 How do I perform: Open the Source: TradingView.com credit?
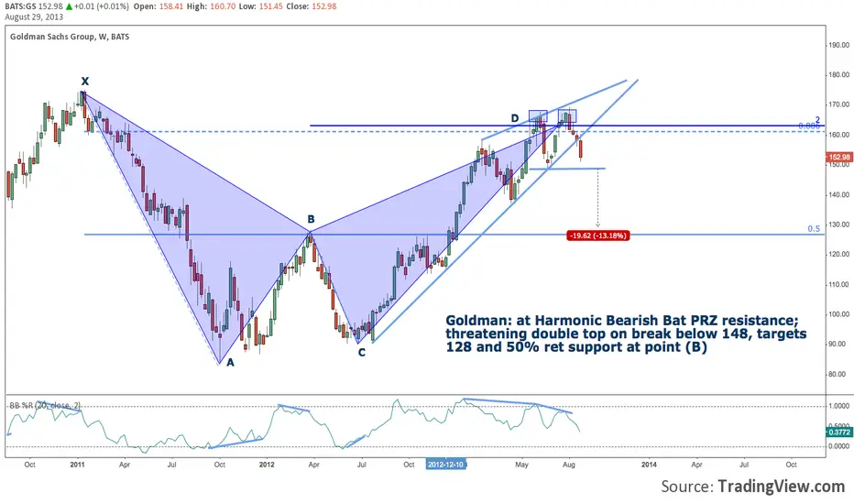click(752, 486)
